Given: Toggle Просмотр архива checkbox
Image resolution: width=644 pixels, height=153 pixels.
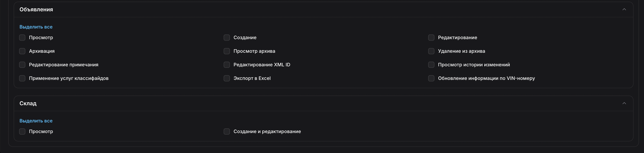Looking at the screenshot, I should [227, 51].
